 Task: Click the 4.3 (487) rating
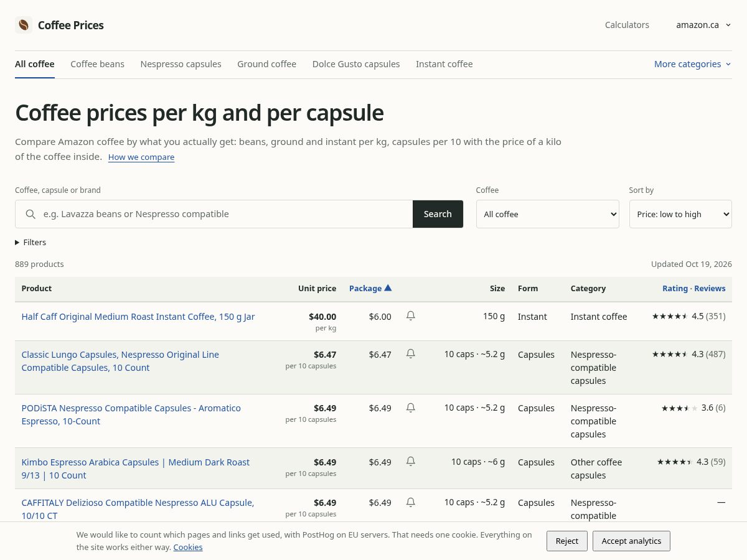pyautogui.click(x=688, y=354)
